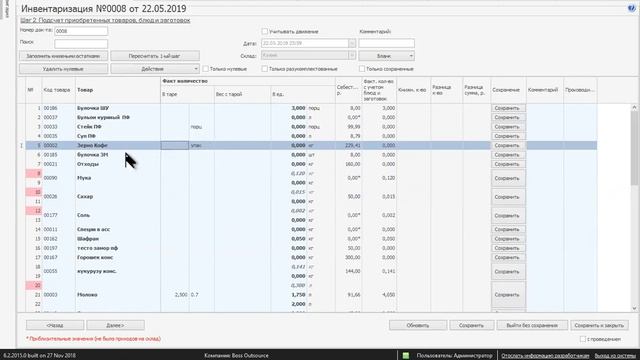Save the тесто замор пф row
Viewport: 640px width, 360px height.
click(508, 248)
